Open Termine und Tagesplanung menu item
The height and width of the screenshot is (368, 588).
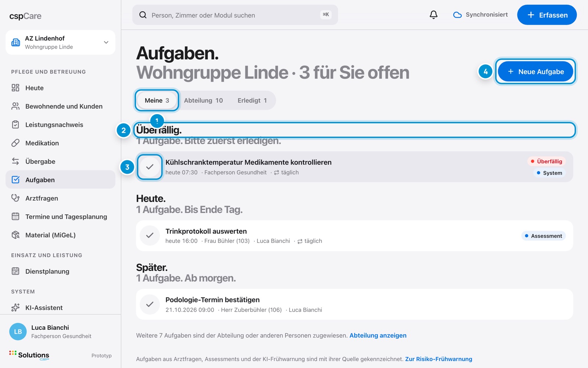[x=60, y=216]
